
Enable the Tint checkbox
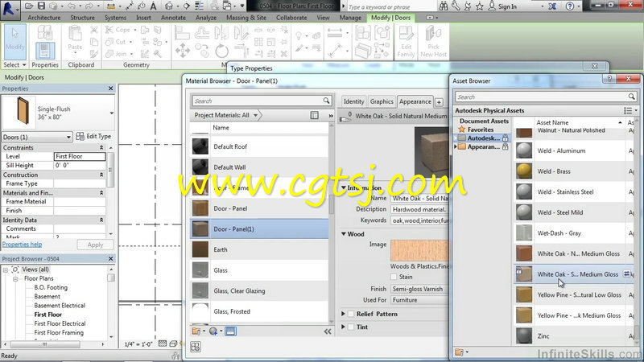coord(351,327)
